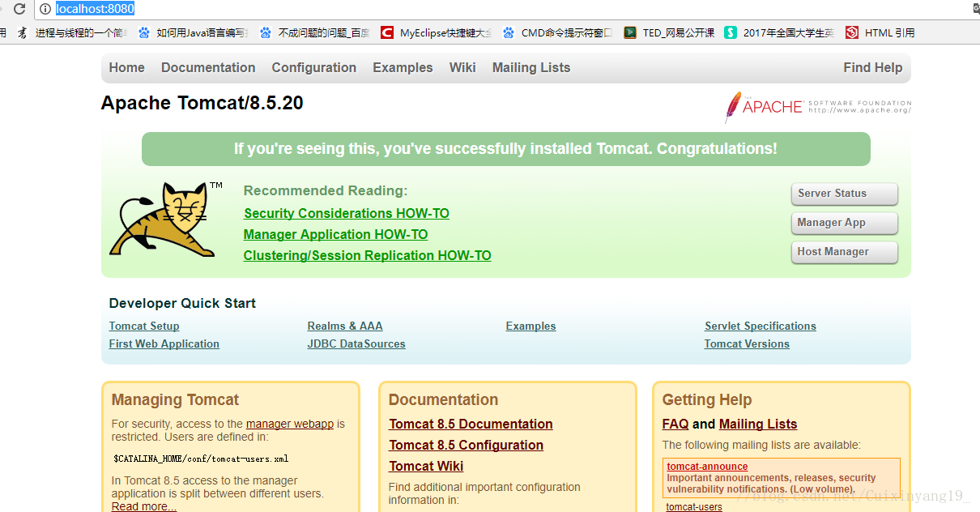The height and width of the screenshot is (512, 980).
Task: Open the tomcat-users mailing list link
Action: click(x=694, y=507)
